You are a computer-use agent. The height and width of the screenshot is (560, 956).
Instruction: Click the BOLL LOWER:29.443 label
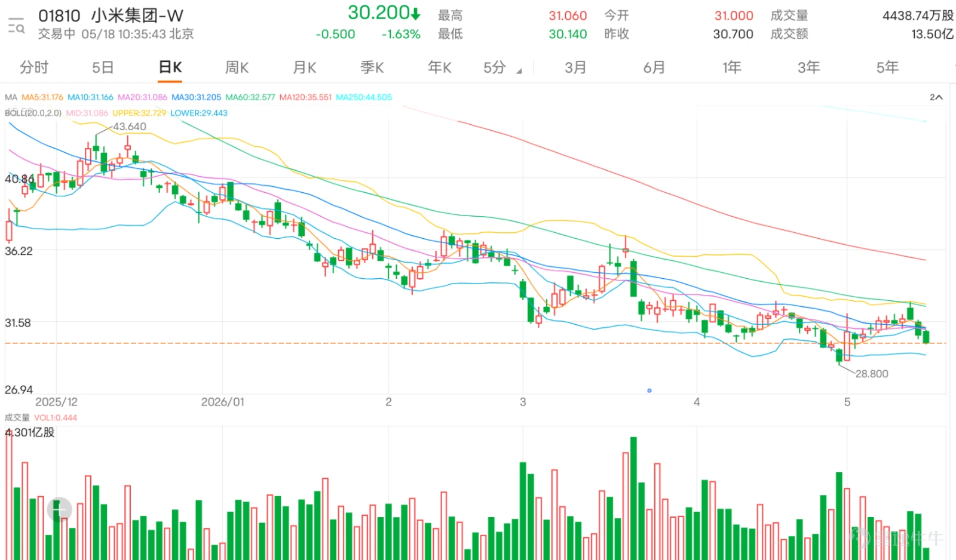[x=199, y=113]
